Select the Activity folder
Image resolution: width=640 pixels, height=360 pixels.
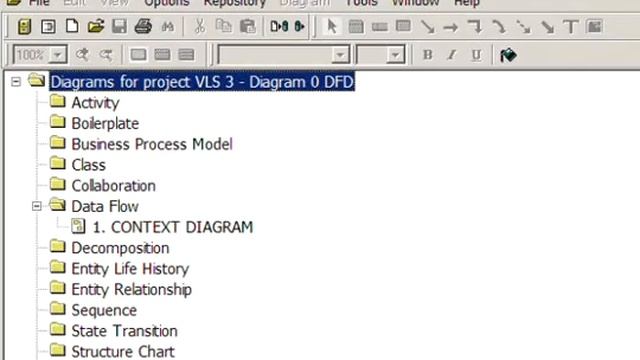point(96,103)
